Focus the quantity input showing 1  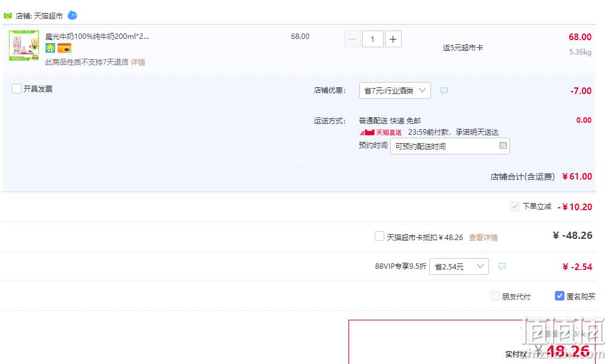[x=373, y=40]
